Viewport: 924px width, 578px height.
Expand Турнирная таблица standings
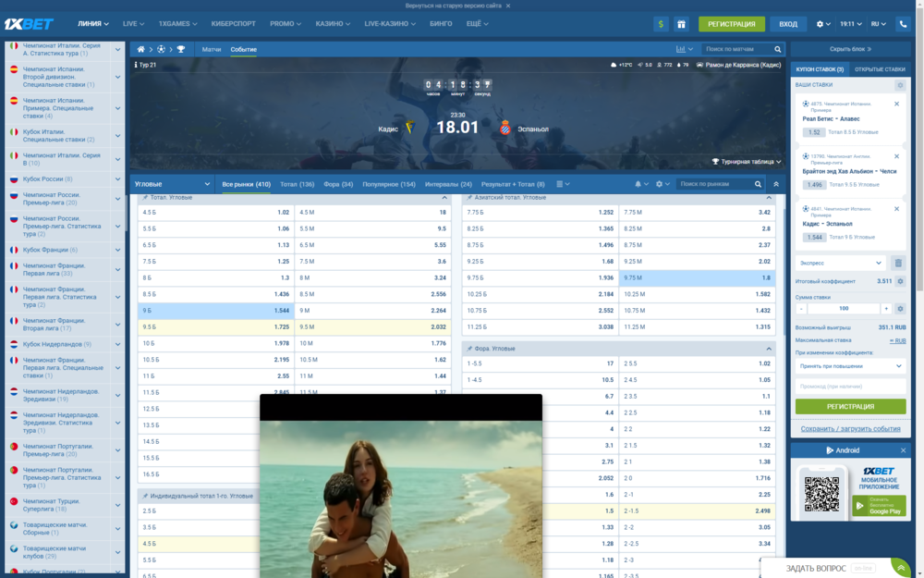[747, 162]
